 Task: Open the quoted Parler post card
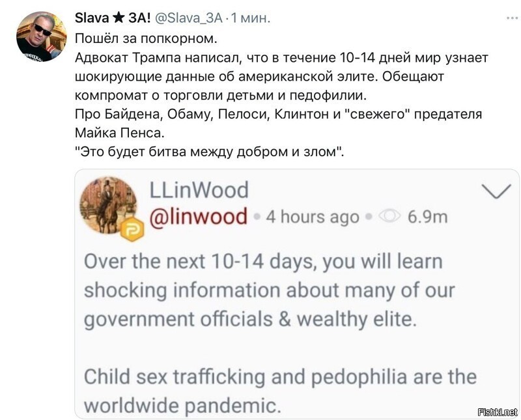point(297,294)
